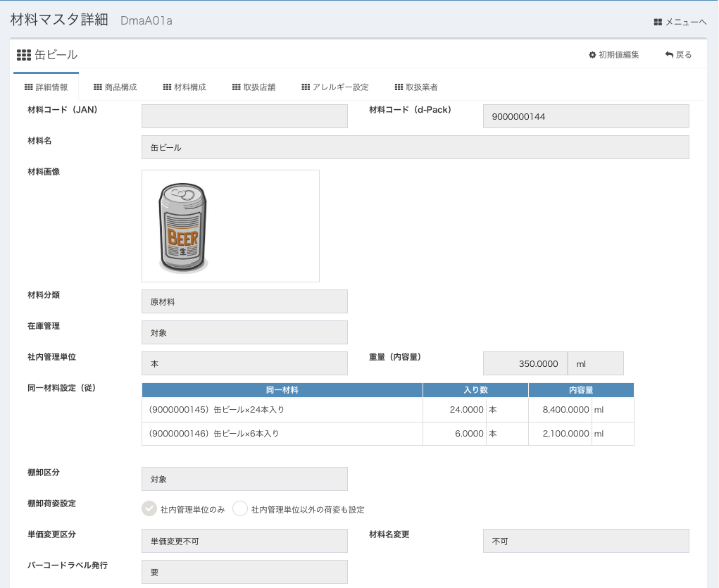Viewport: 719px width, 588px height.
Task: Select the 社内管理単位のみ radio option
Action: (149, 509)
